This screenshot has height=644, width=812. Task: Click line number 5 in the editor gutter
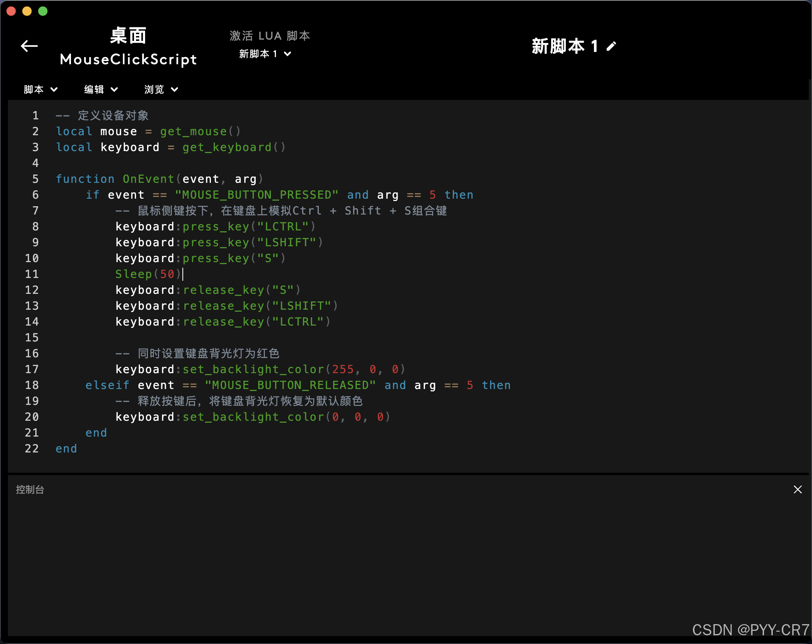click(x=35, y=179)
